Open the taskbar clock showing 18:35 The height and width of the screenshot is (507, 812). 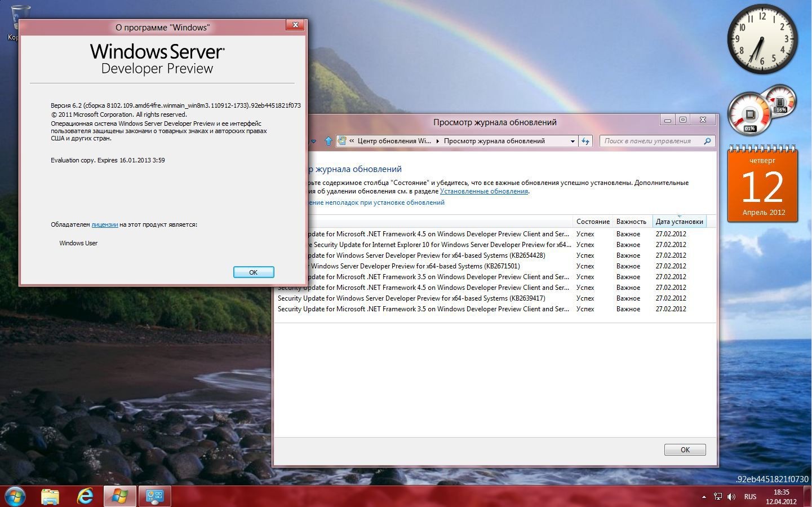(x=782, y=497)
